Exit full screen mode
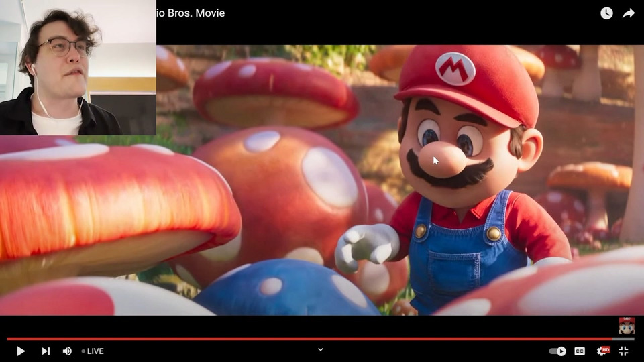644x362 pixels. (x=623, y=351)
